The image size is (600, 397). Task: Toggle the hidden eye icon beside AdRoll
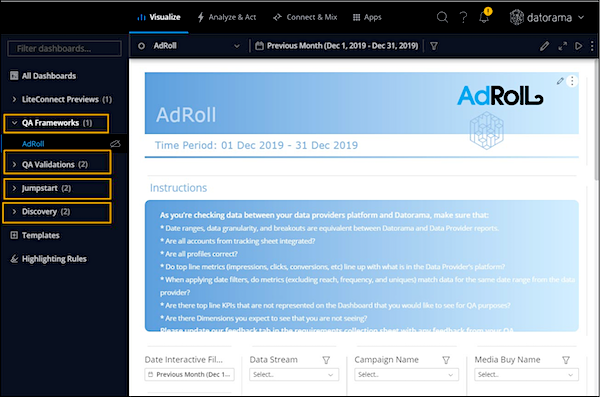pyautogui.click(x=115, y=144)
